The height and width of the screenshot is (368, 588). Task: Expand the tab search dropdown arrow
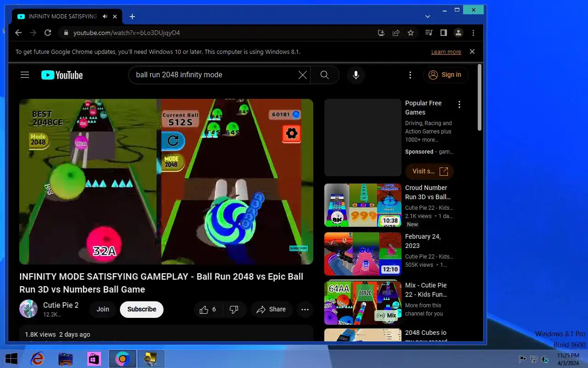point(428,17)
